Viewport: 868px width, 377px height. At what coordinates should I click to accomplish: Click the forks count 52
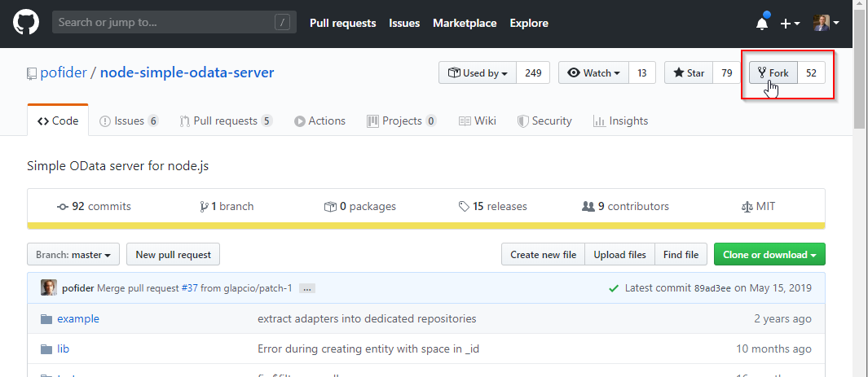tap(811, 73)
